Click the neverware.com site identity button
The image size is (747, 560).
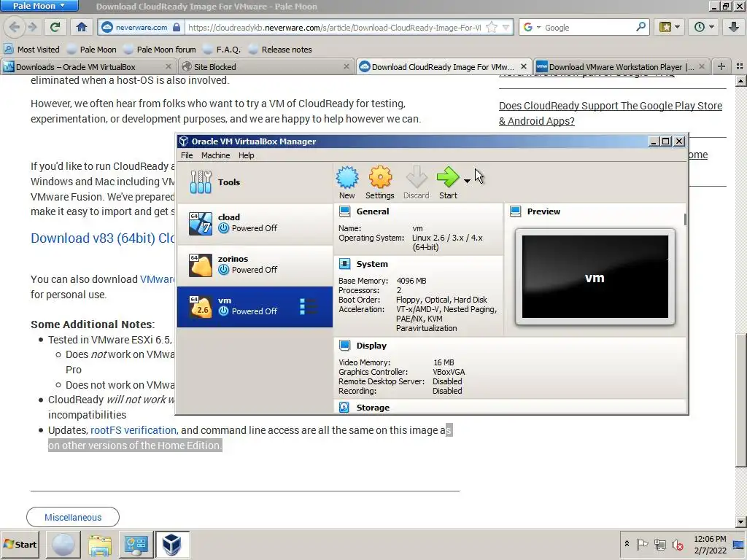coord(141,27)
